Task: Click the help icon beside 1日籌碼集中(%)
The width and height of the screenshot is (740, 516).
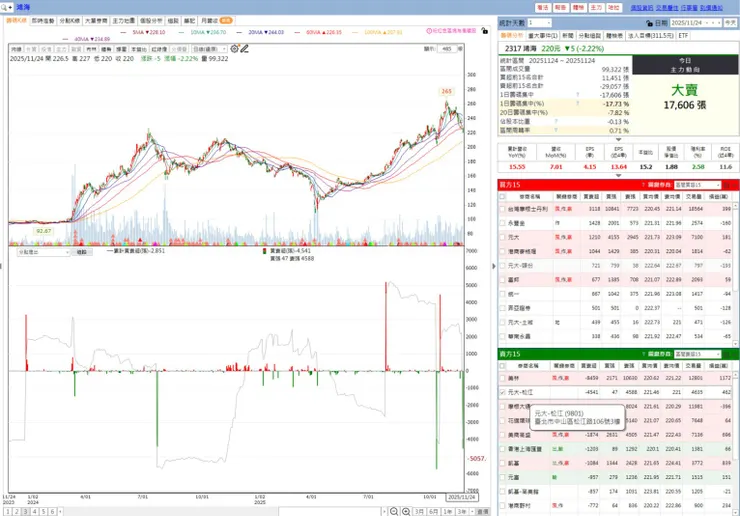Action: point(578,103)
